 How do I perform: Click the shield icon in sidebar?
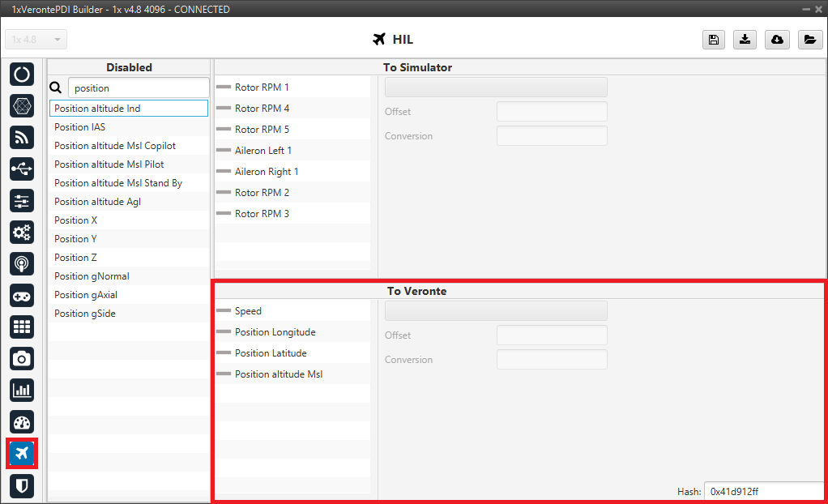click(22, 485)
